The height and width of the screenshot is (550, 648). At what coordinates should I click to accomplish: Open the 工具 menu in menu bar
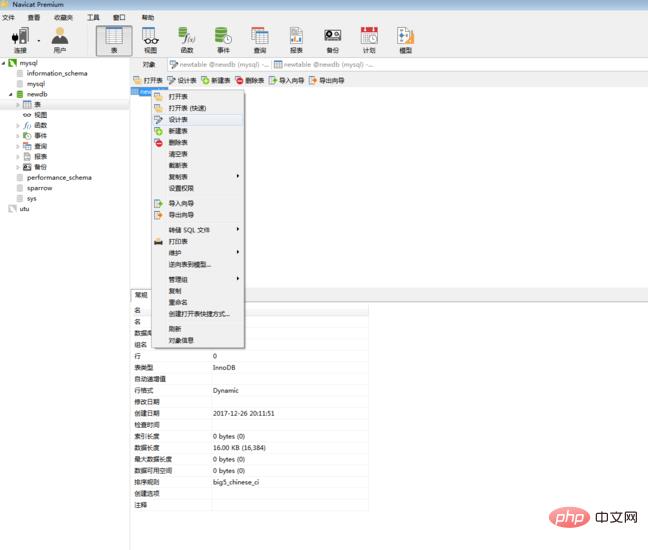click(x=93, y=17)
